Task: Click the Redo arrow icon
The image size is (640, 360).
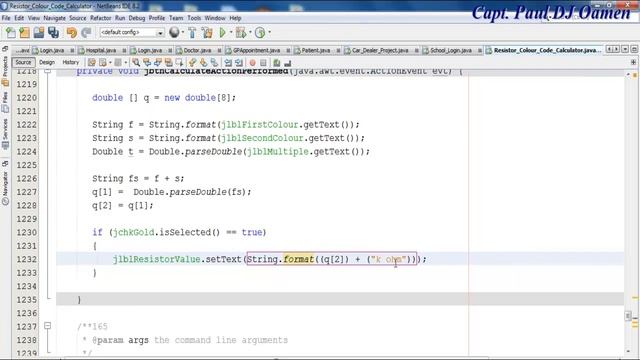Action: (x=86, y=33)
